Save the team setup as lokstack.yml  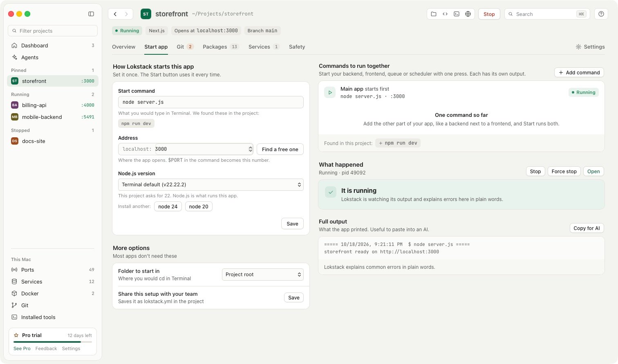pos(294,297)
